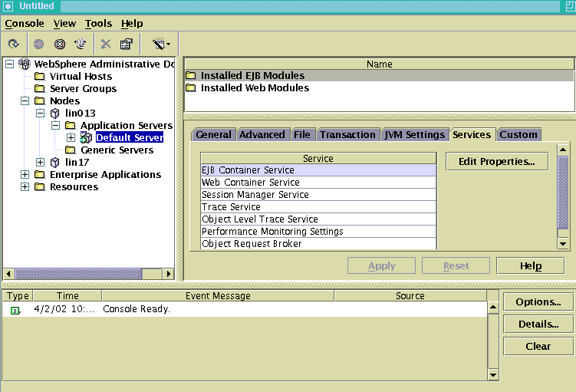
Task: Click the tree panel horizontal scrollbar thumb
Action: [x=78, y=274]
